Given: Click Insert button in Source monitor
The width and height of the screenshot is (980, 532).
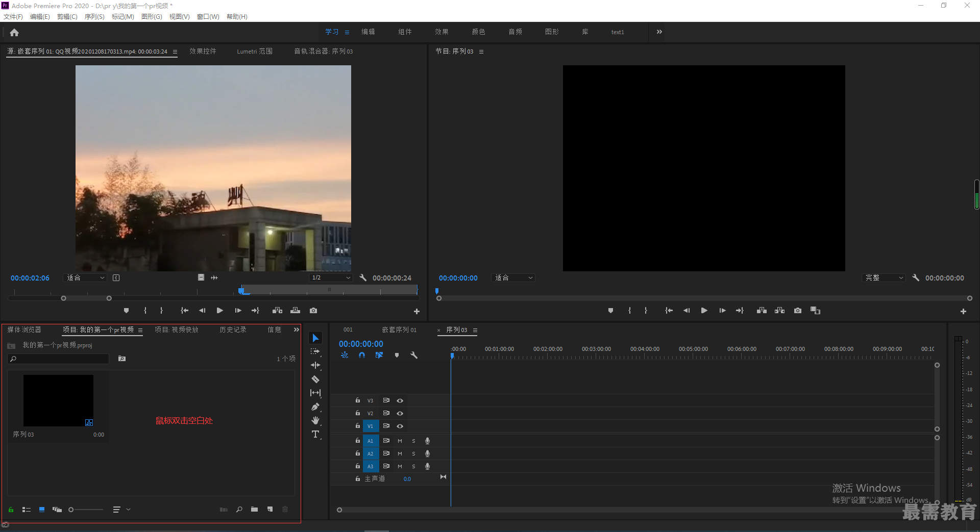Looking at the screenshot, I should click(277, 310).
